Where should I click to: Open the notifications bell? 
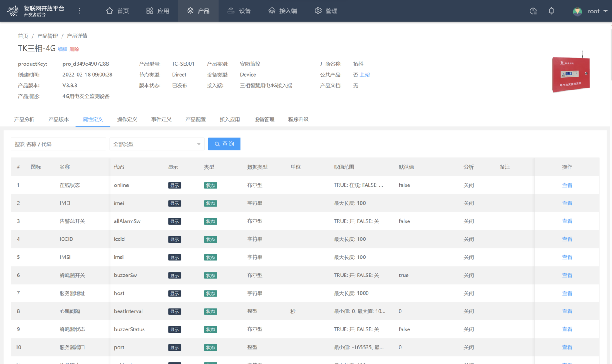pos(551,11)
